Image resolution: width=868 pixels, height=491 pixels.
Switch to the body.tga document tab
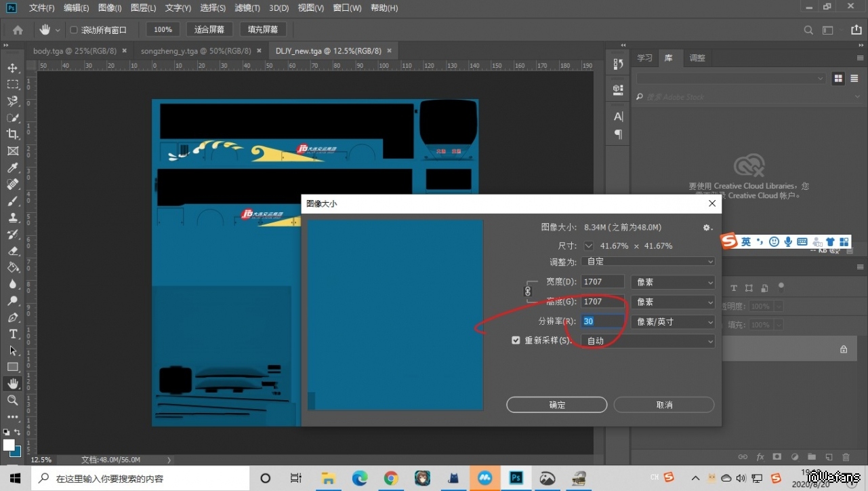pyautogui.click(x=75, y=51)
